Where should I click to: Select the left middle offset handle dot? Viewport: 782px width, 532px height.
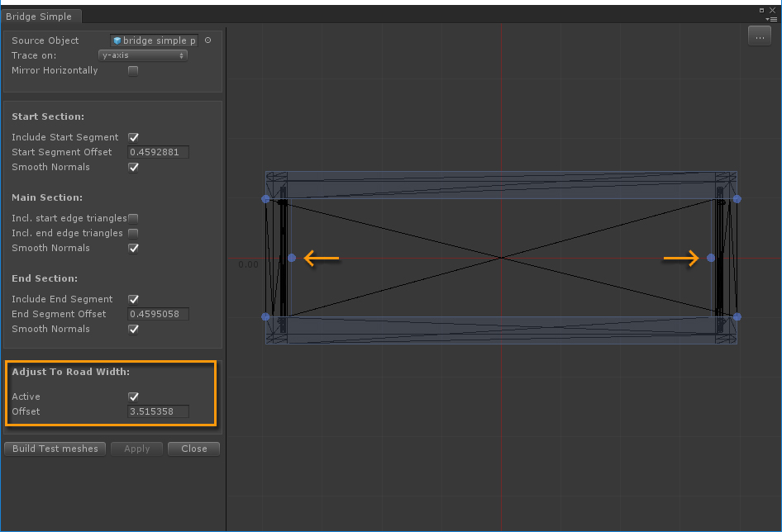pos(292,258)
